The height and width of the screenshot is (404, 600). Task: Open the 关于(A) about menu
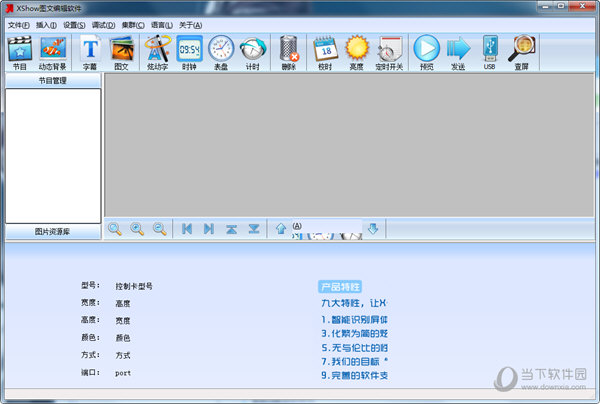click(191, 25)
